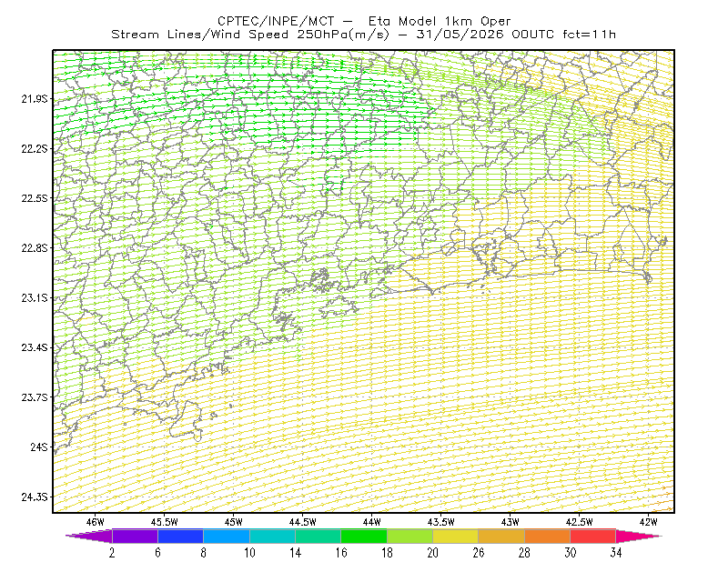Click the 23.1S latitude axis label
The image size is (728, 562).
34,297
